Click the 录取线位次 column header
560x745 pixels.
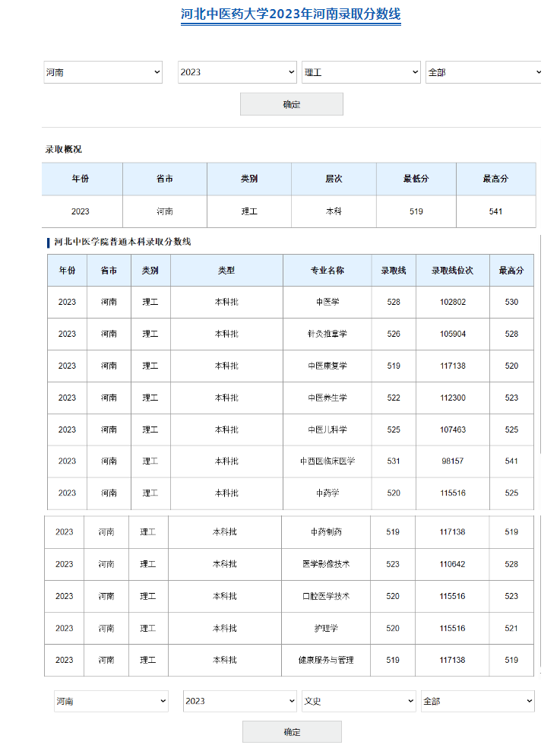click(453, 271)
